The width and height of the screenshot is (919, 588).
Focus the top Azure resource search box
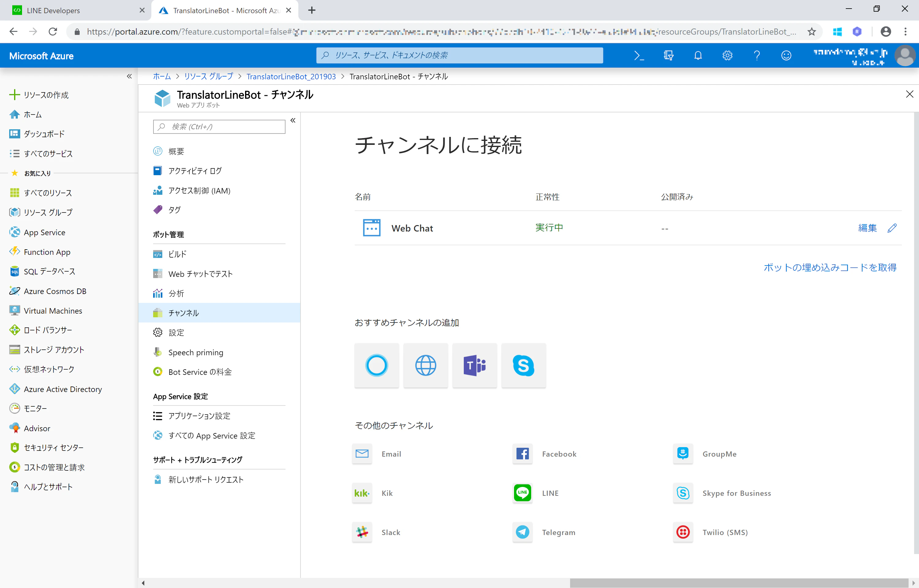460,55
